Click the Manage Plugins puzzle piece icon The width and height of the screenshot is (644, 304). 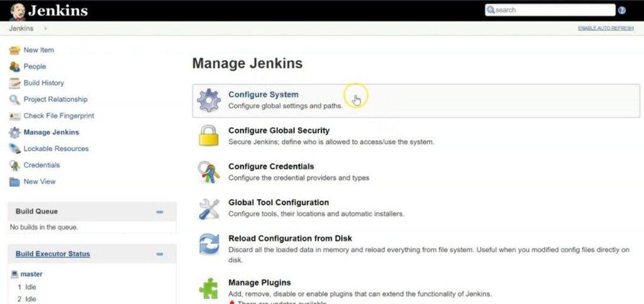click(209, 288)
